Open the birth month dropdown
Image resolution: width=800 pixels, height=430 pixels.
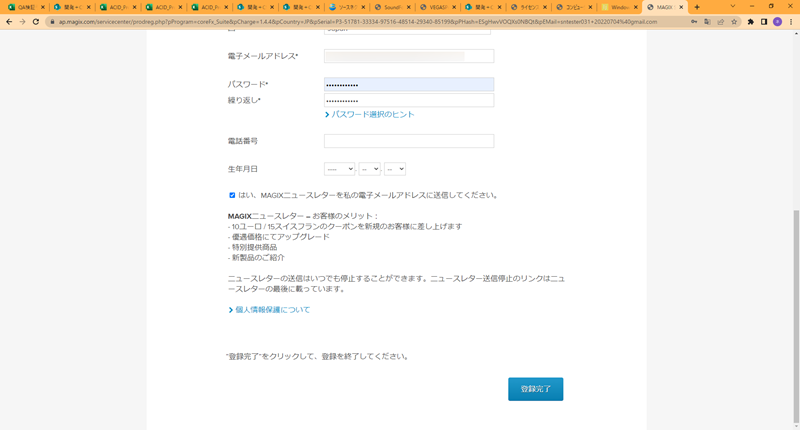tap(369, 169)
